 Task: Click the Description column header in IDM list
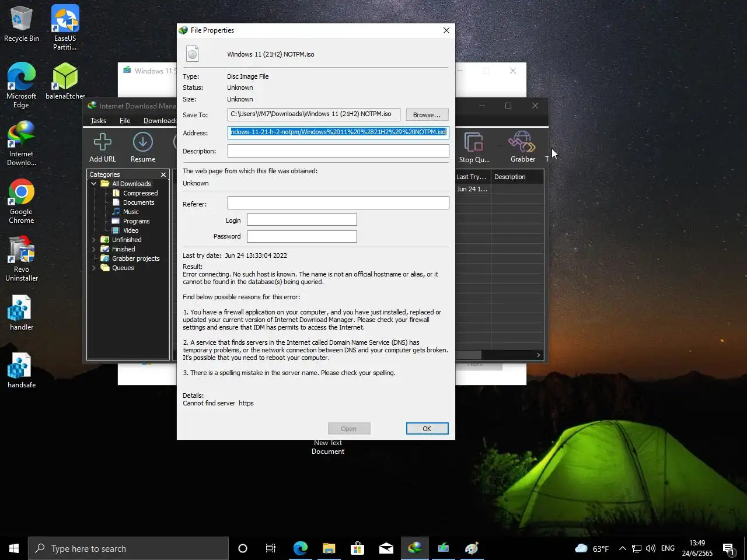[517, 177]
